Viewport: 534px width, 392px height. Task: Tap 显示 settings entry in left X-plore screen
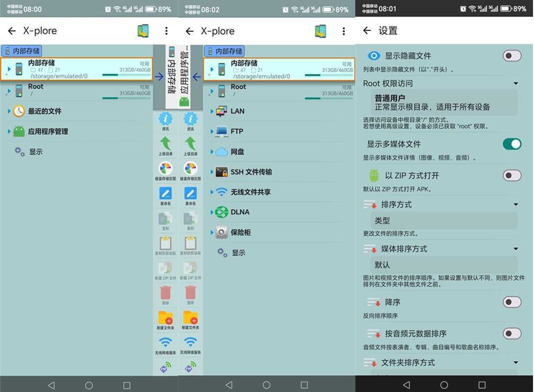[28, 151]
